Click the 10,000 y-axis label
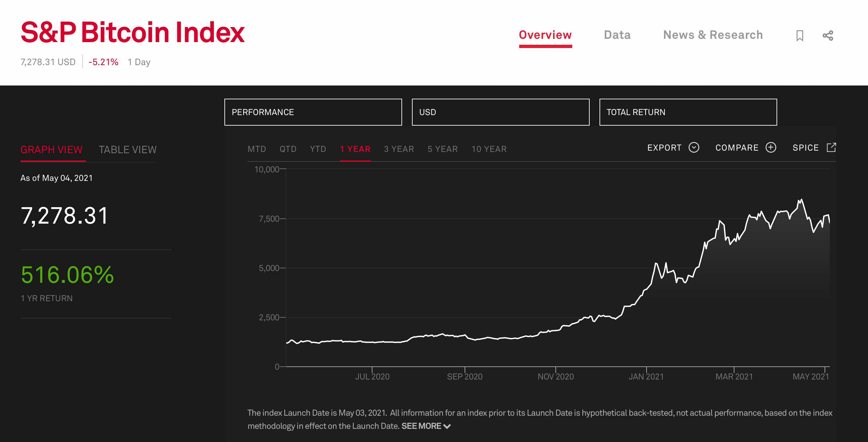This screenshot has height=442, width=868. point(267,169)
